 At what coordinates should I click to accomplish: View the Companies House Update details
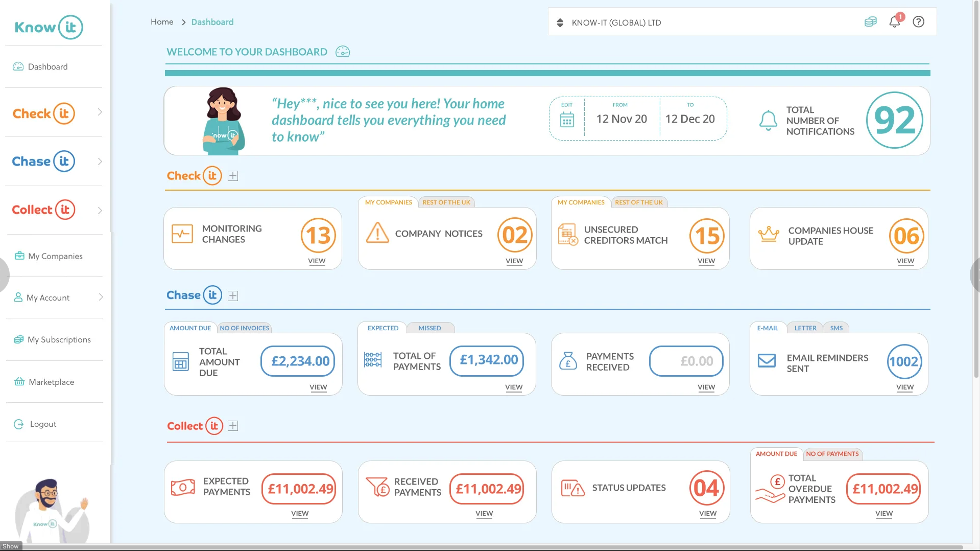point(905,261)
